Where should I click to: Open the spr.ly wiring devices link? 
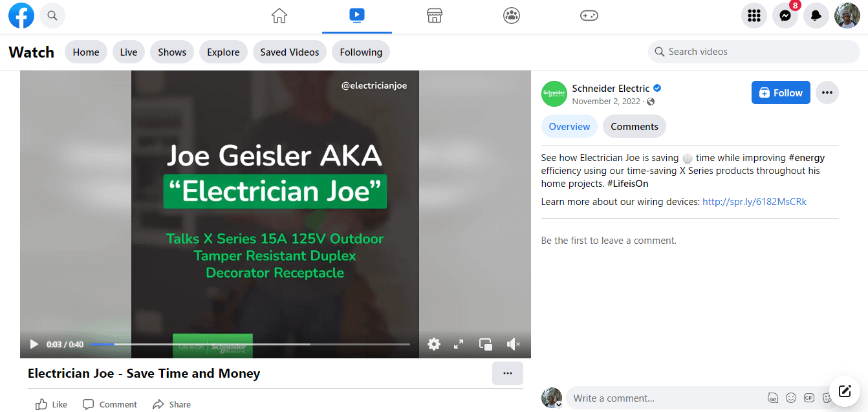[754, 202]
